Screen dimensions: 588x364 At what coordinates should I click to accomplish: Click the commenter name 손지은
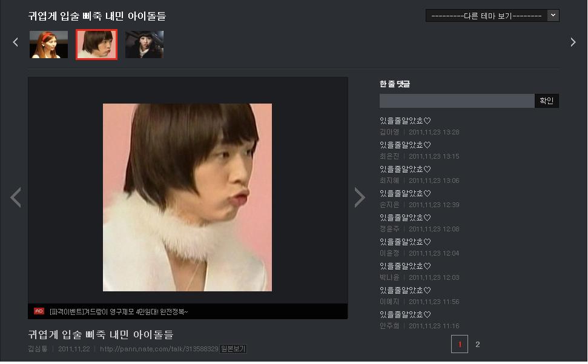tap(389, 205)
